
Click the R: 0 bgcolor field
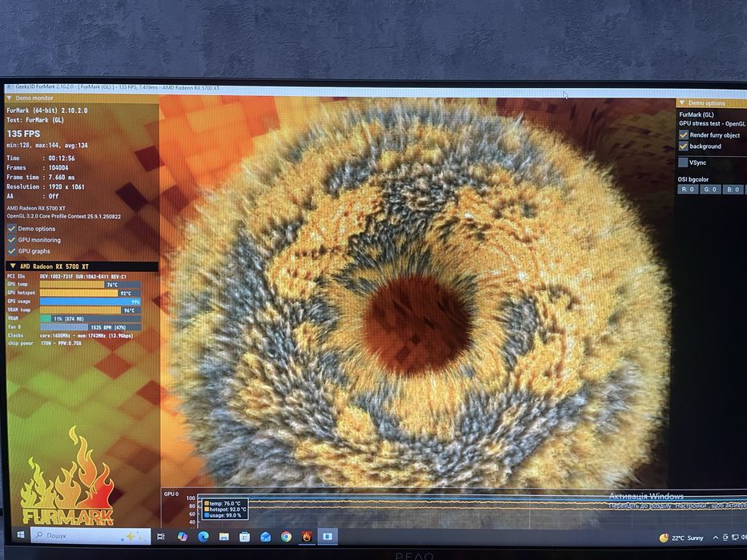pyautogui.click(x=688, y=190)
